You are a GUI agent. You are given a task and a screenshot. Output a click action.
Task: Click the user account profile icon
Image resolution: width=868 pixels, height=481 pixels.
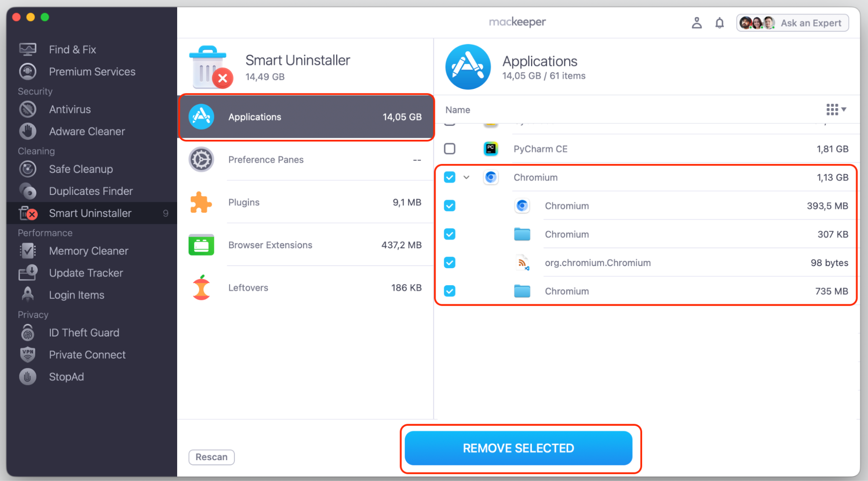(x=696, y=23)
